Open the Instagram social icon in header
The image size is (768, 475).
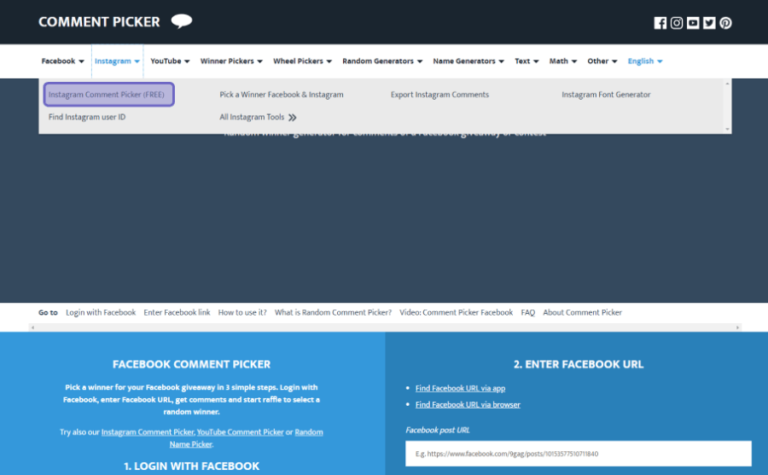pyautogui.click(x=676, y=23)
